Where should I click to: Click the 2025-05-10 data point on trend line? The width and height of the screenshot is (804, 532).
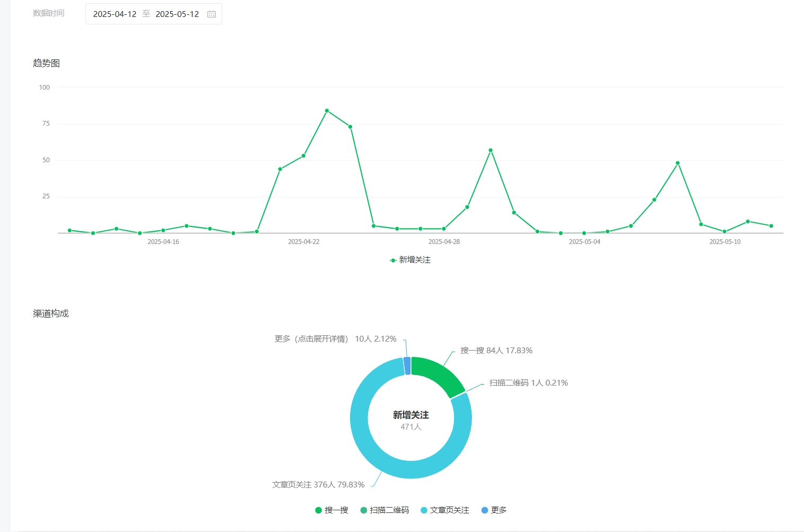coord(724,232)
